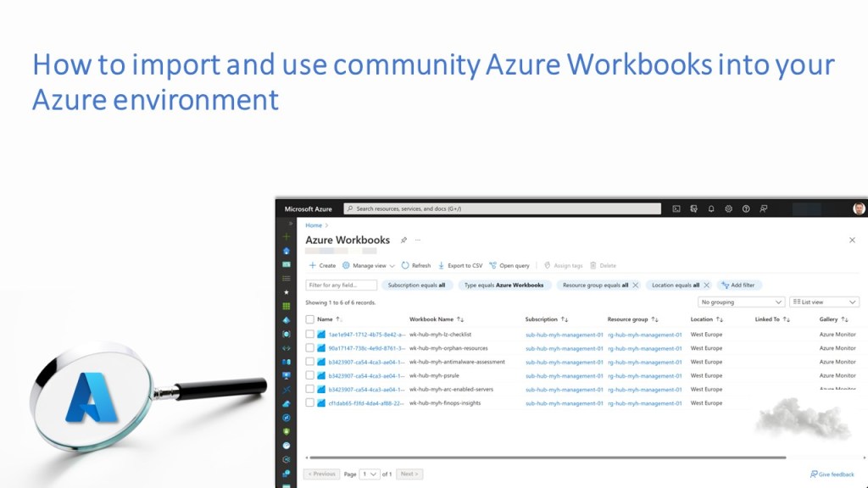Click the Filter for any field box
This screenshot has width=868, height=488.
(x=341, y=286)
